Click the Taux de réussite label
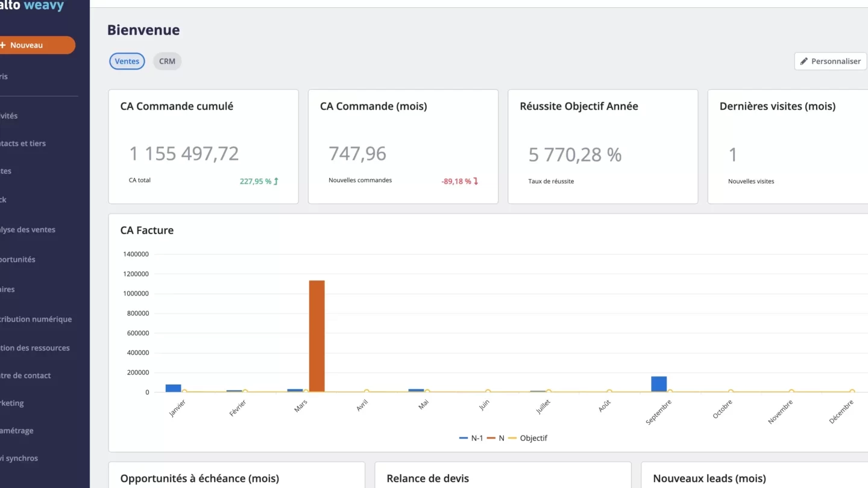This screenshot has width=868, height=488. coord(551,181)
